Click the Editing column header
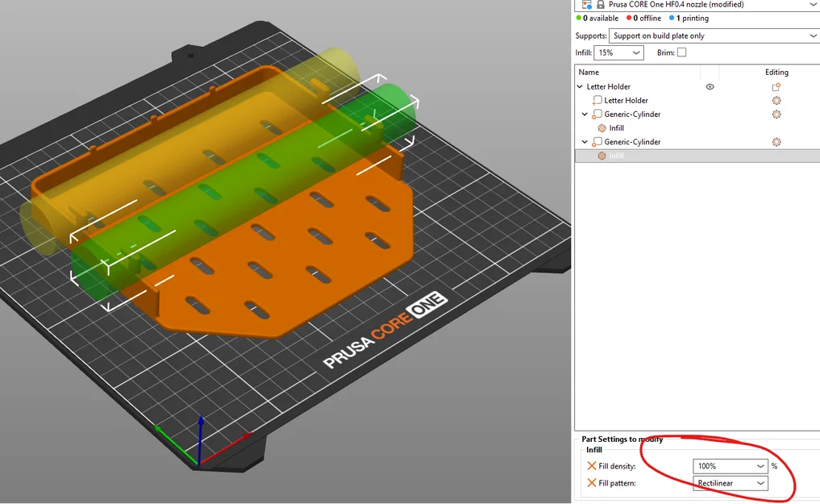Image resolution: width=820 pixels, height=504 pixels. tap(776, 72)
